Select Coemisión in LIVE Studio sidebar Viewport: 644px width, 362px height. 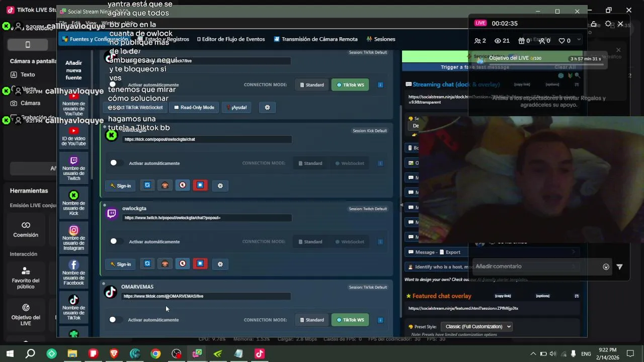pos(26,230)
